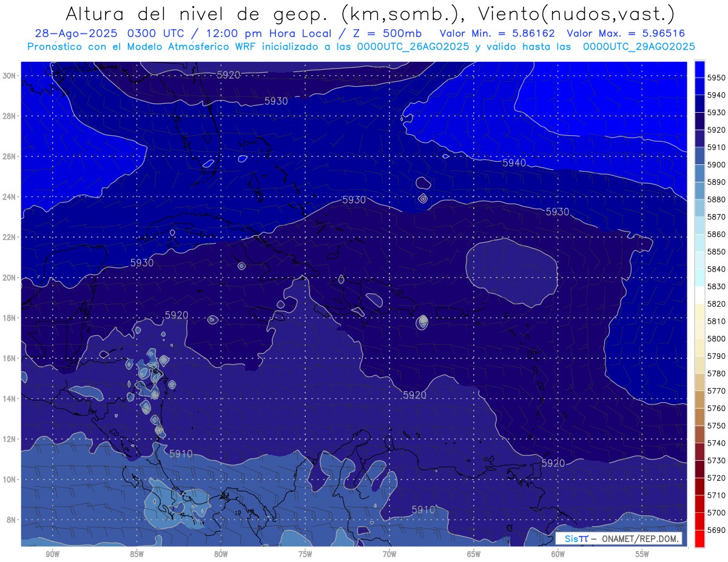The width and height of the screenshot is (728, 562).
Task: Click the 5770 value on the color scale
Action: click(716, 390)
